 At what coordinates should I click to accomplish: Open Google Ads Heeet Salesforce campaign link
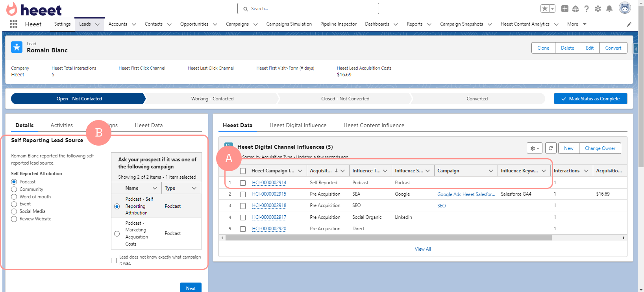point(466,194)
